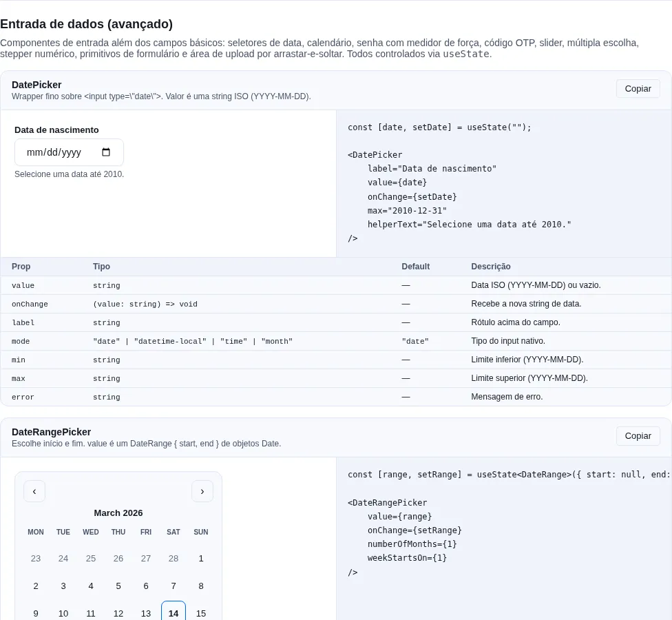The image size is (672, 620).
Task: Click the 'error' prop name cell
Action: click(x=23, y=397)
